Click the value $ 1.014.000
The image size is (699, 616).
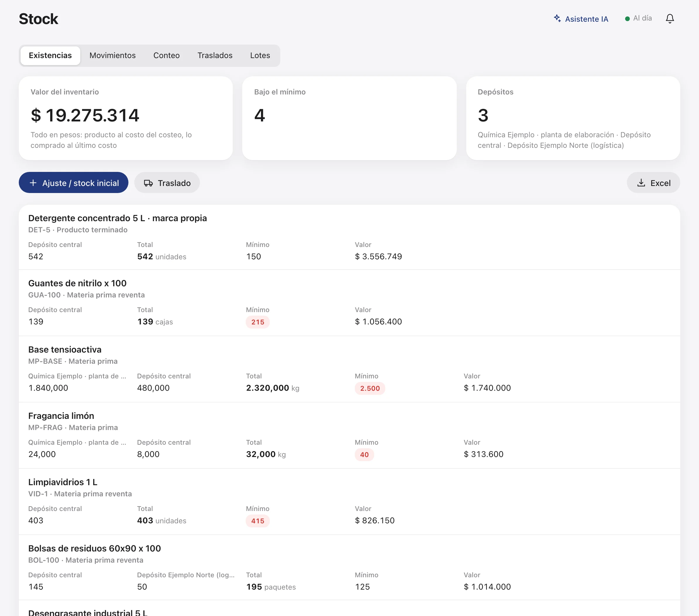(487, 587)
